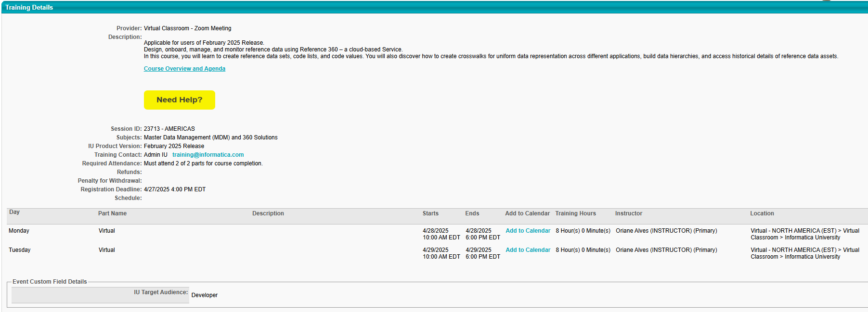Add Monday 4/28/2025 session to calendar

tap(528, 231)
